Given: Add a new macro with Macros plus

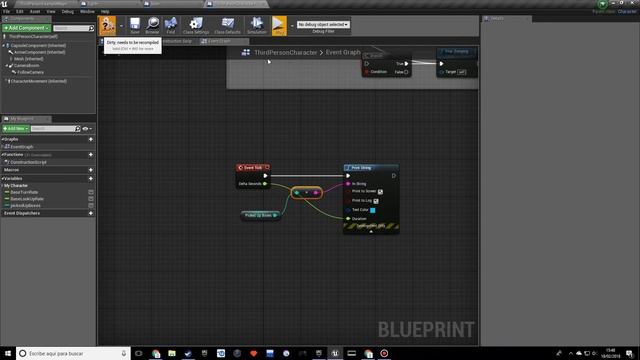Looking at the screenshot, I should [91, 170].
